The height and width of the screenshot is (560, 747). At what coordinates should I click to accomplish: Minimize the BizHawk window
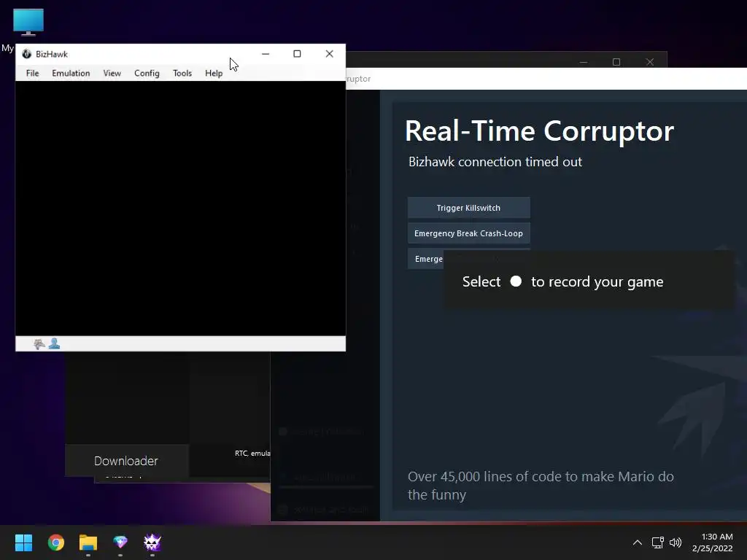(x=266, y=54)
